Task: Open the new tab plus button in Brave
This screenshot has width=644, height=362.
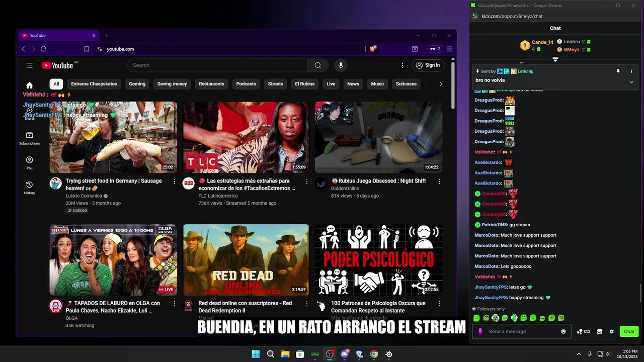Action: [x=106, y=36]
